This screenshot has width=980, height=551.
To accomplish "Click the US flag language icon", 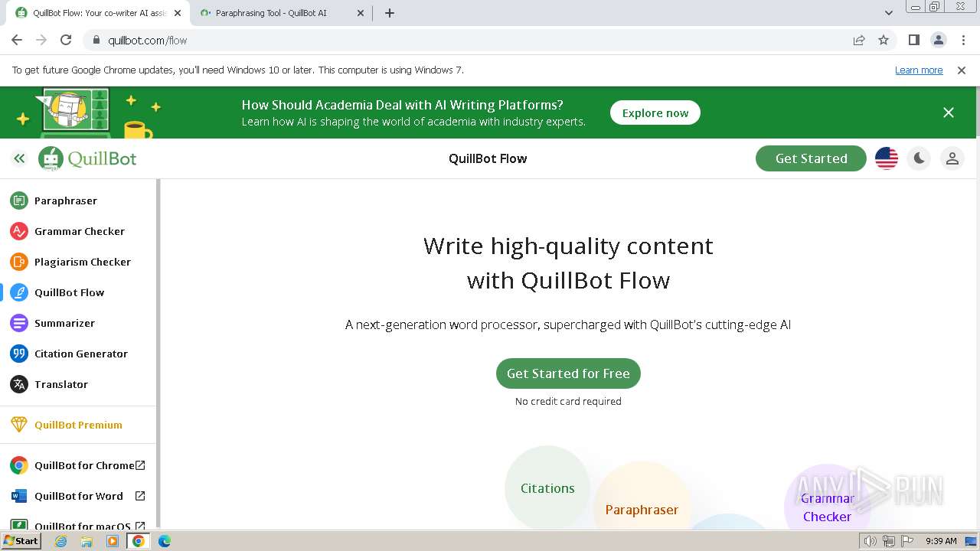I will pos(887,158).
